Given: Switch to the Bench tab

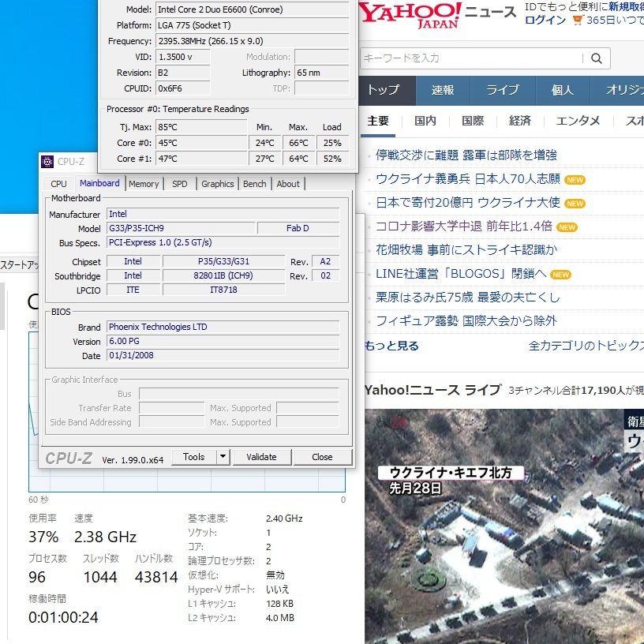Looking at the screenshot, I should tap(254, 183).
